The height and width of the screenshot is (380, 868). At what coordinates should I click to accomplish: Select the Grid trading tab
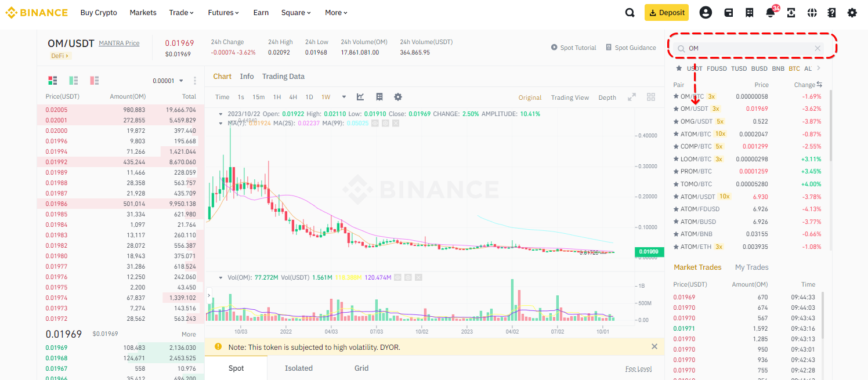(x=361, y=368)
